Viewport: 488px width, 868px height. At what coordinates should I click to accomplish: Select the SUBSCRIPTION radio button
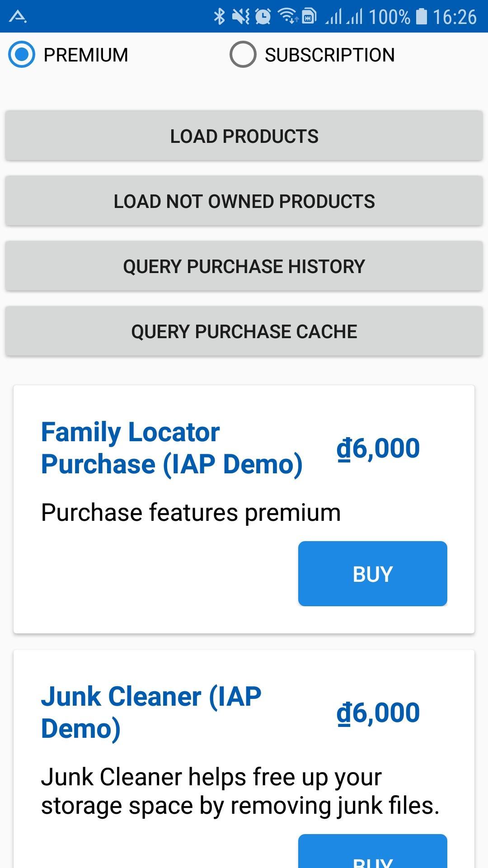[x=243, y=55]
